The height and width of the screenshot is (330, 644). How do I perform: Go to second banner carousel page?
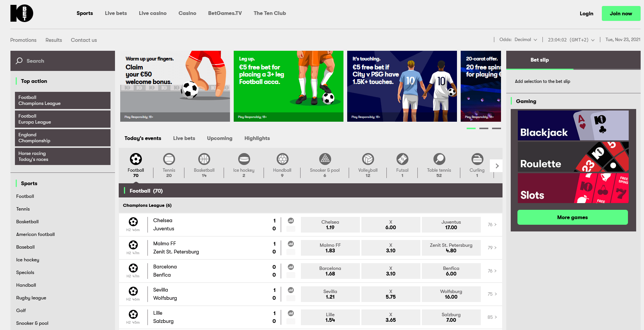[x=484, y=128]
